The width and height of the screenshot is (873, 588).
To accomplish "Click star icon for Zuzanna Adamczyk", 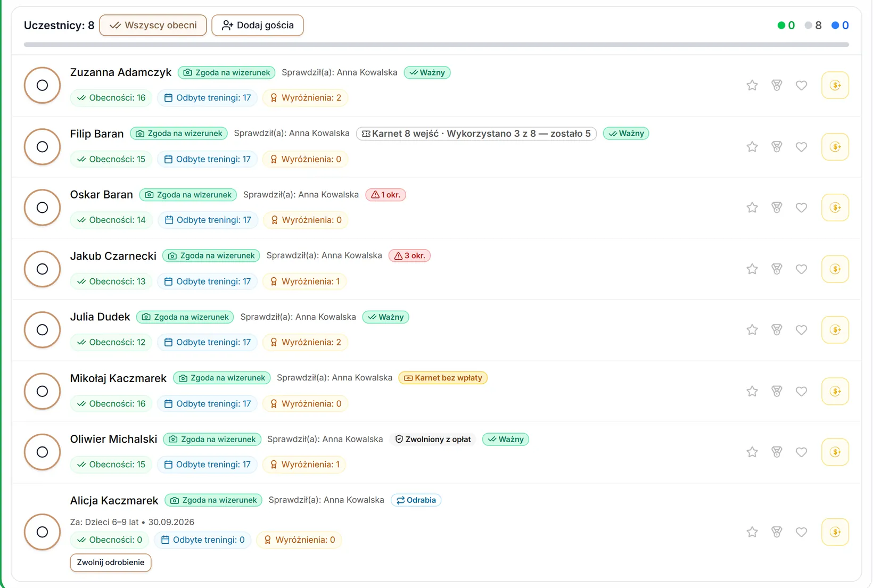I will click(x=752, y=85).
